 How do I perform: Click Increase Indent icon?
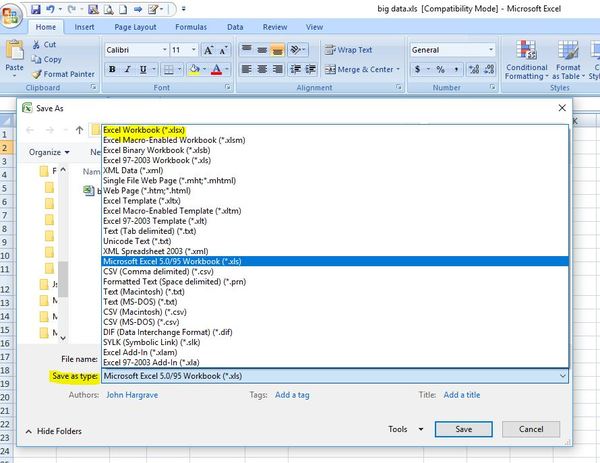310,69
